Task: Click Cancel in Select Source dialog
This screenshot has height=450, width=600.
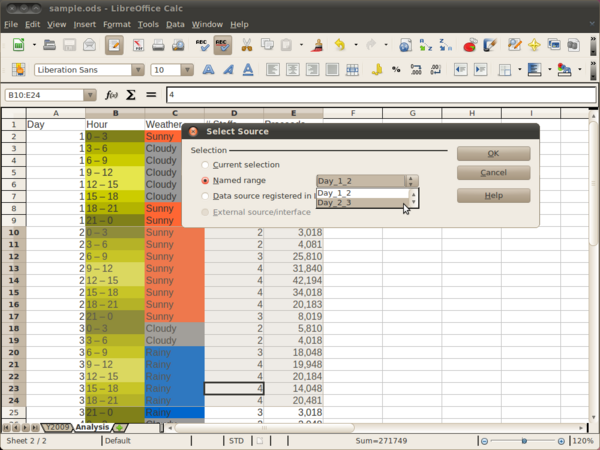Action: point(493,173)
